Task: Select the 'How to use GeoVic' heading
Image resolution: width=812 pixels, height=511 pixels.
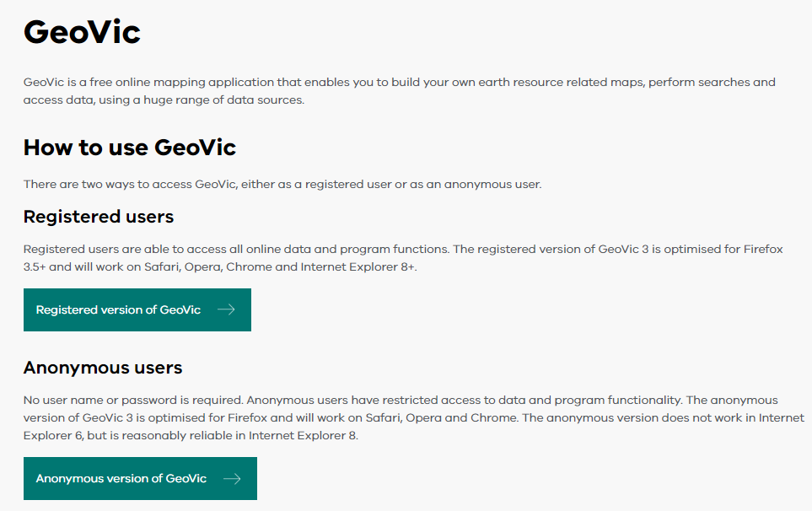Action: [130, 148]
